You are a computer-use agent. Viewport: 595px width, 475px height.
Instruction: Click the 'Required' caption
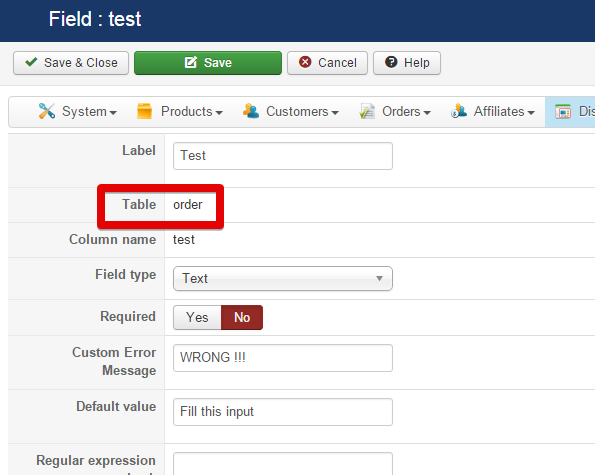[128, 316]
